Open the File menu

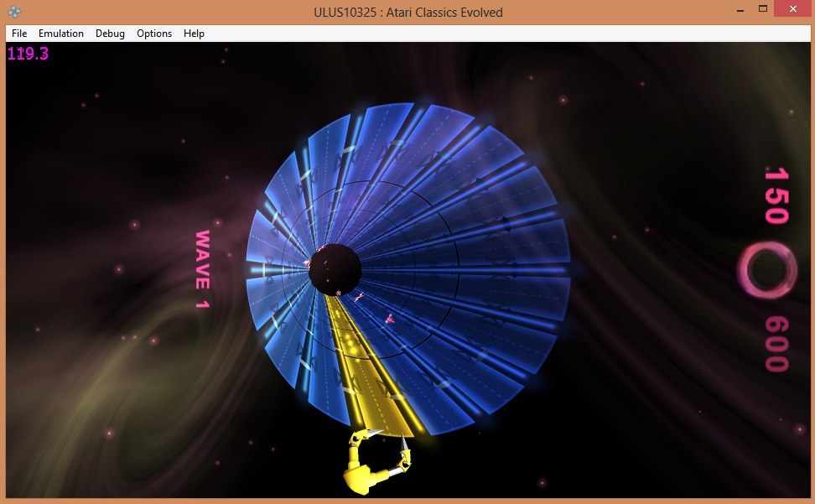point(19,34)
